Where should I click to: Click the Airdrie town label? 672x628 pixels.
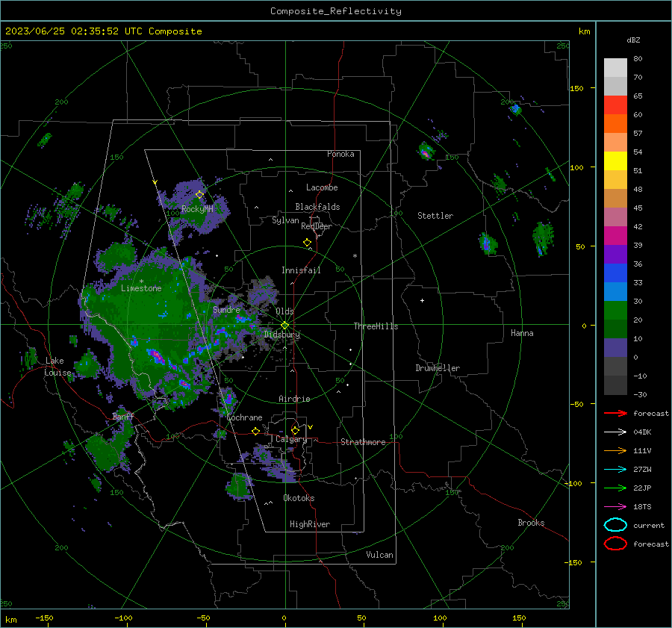point(294,399)
